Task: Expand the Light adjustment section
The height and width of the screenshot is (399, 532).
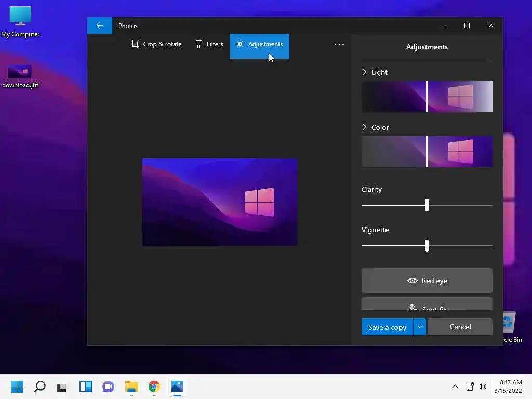Action: [375, 72]
